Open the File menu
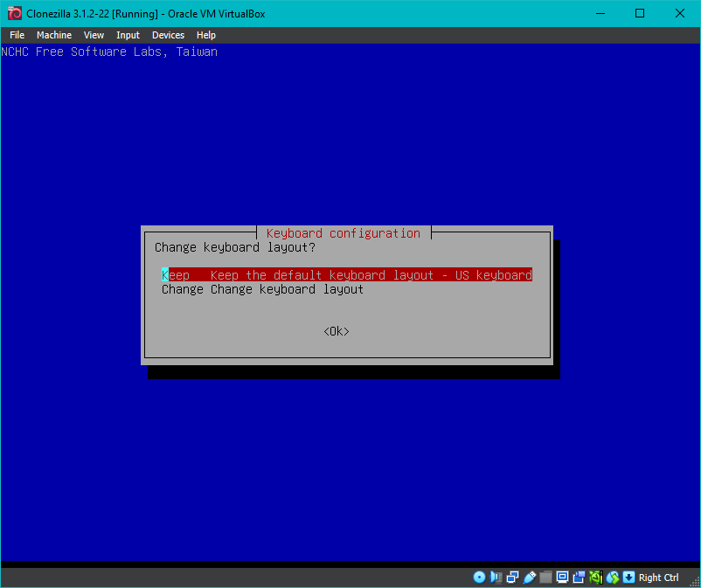The width and height of the screenshot is (701, 588). pos(17,35)
